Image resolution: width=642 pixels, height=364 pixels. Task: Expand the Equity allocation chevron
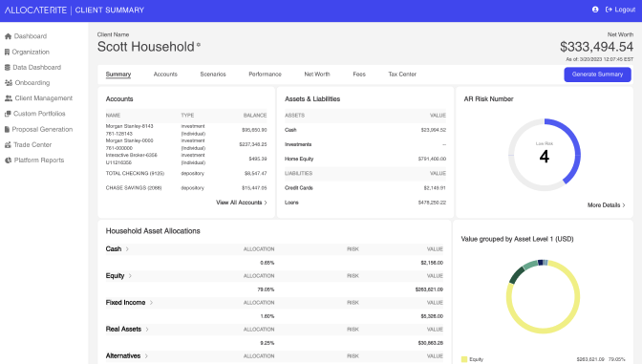point(130,276)
